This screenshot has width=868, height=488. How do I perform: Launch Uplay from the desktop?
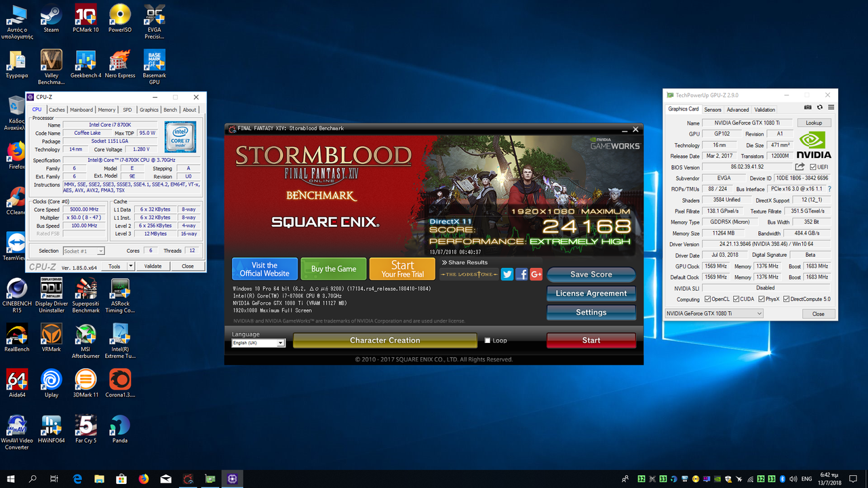[52, 383]
